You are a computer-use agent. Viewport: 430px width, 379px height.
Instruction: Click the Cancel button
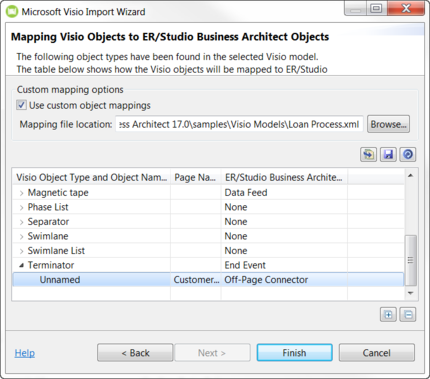tap(377, 353)
